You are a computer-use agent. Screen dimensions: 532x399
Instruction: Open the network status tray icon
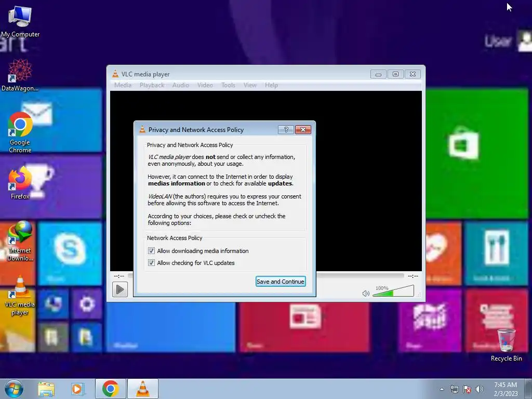[x=454, y=389]
